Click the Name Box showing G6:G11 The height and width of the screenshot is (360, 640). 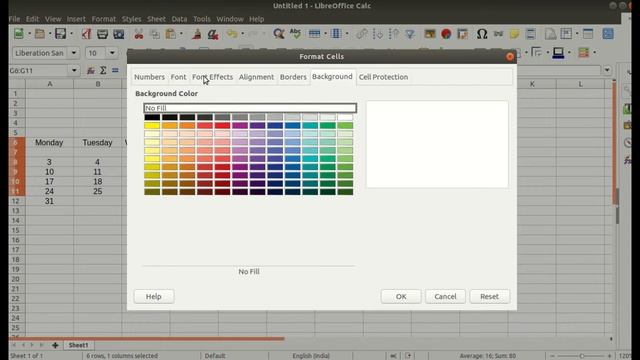pos(39,71)
